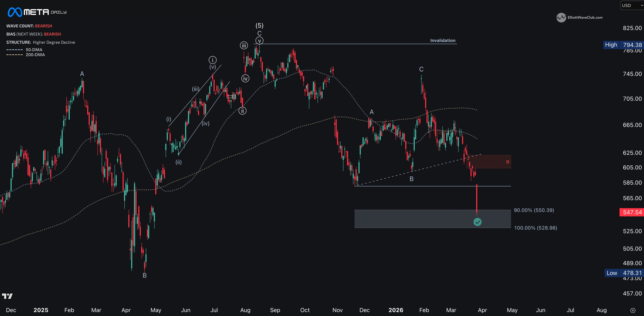Select the circled v wave label
This screenshot has width=644, height=316.
pos(259,41)
